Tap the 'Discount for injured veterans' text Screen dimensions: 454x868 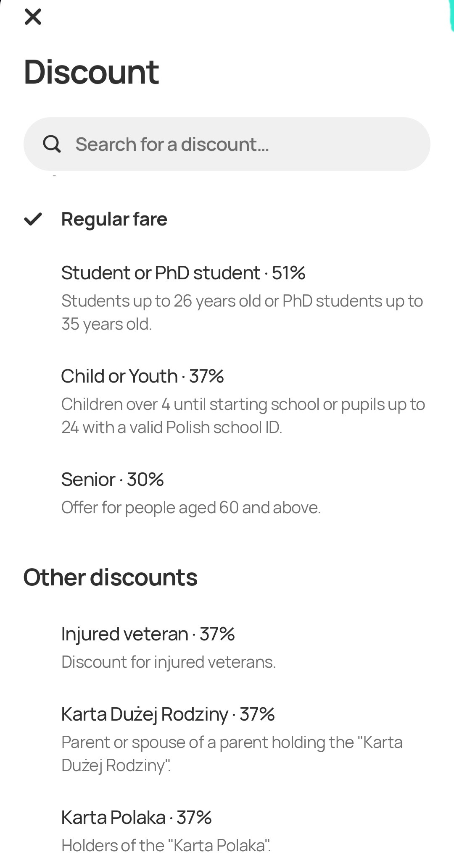tap(169, 662)
